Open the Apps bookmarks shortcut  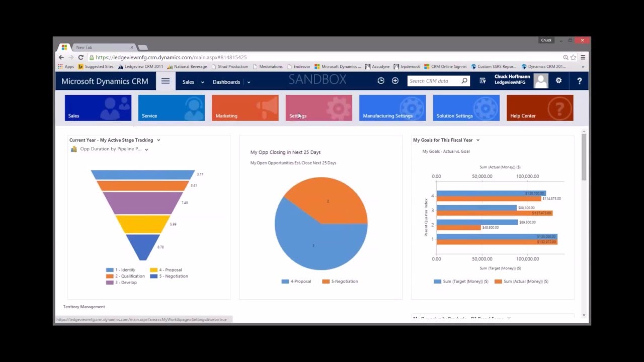66,66
